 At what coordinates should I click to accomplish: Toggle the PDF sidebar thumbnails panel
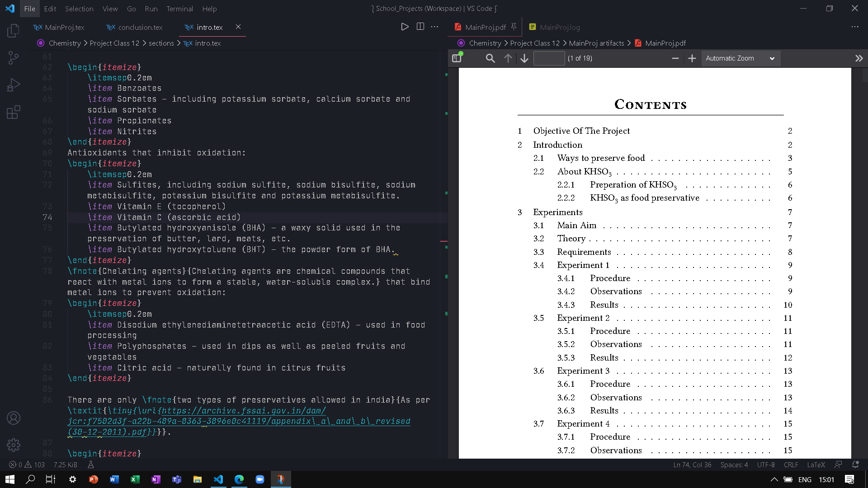[456, 58]
